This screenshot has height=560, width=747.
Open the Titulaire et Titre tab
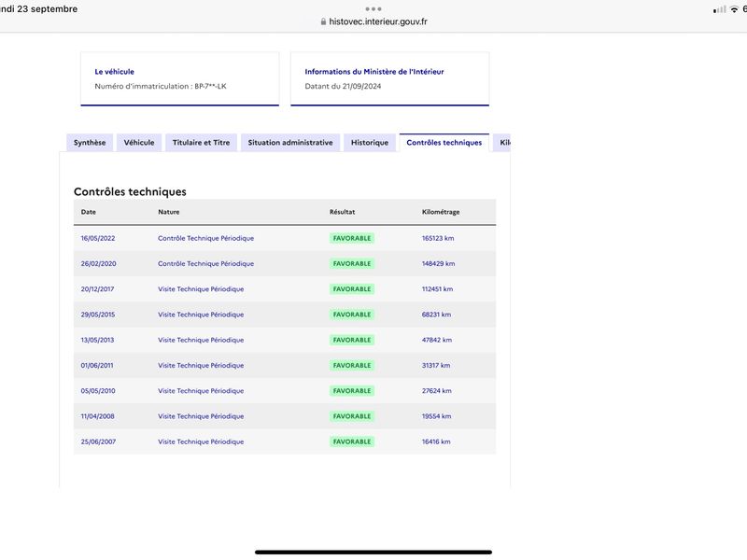(x=201, y=143)
